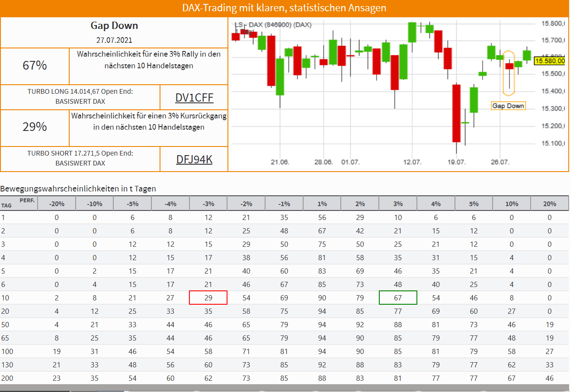The height and width of the screenshot is (392, 570).
Task: Click the 19.07. date label on chart axis
Action: tap(456, 162)
